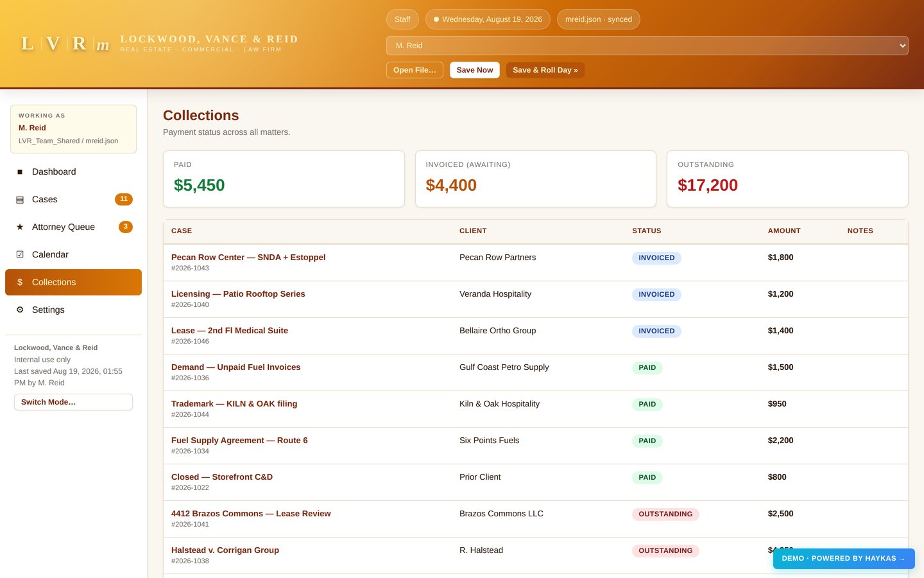
Task: Click the CASE column header
Action: coord(182,231)
